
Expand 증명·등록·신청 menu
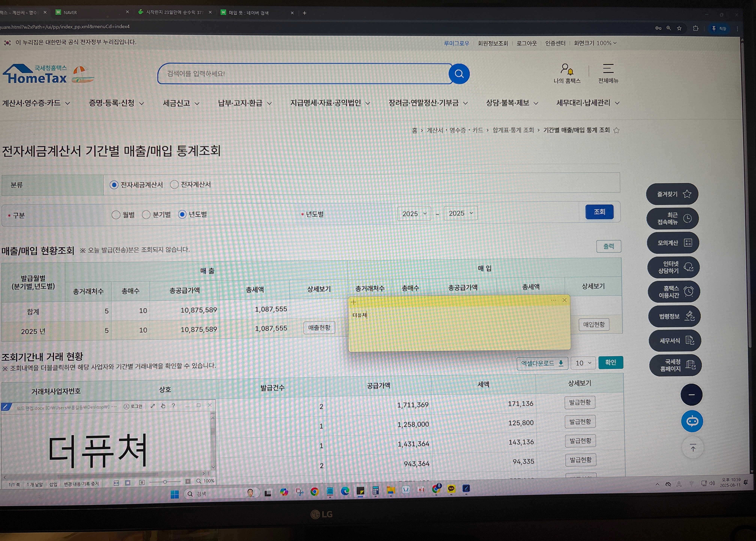point(116,103)
